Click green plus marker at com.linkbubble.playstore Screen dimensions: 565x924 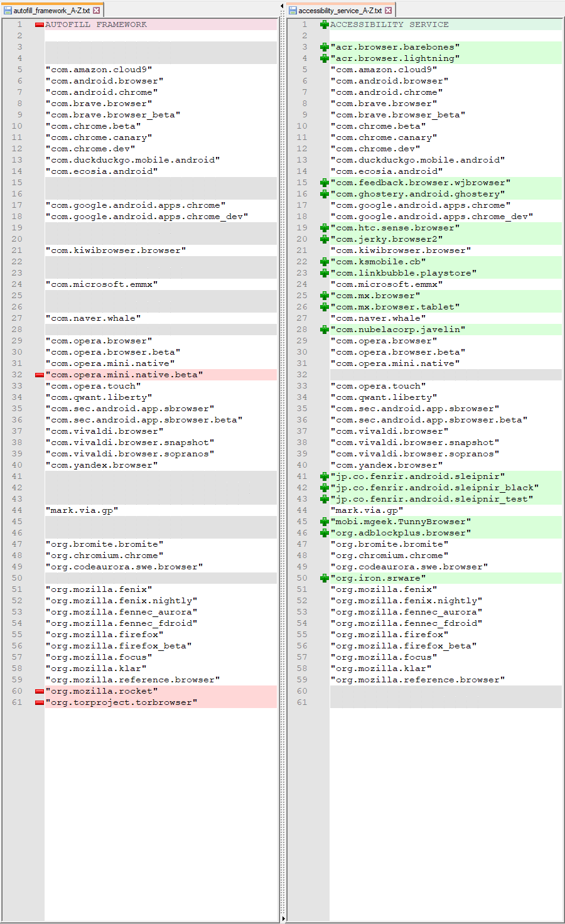[324, 273]
